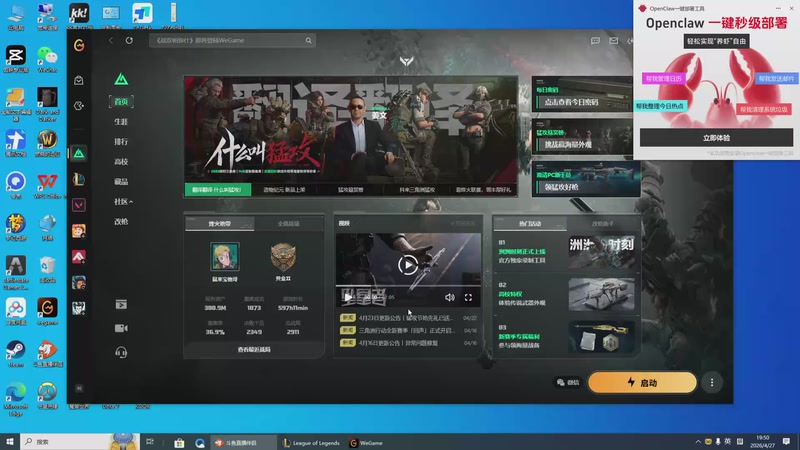
Task: Open 点击查看今日密码 card
Action: [582, 94]
